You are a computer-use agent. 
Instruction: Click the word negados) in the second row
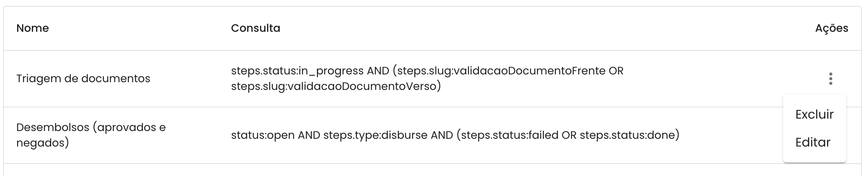tap(43, 143)
